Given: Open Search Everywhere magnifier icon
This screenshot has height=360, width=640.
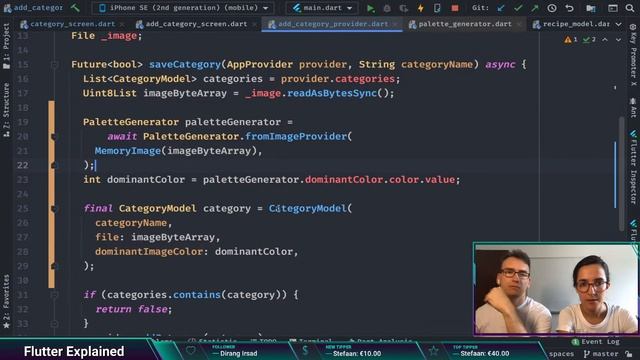Looking at the screenshot, I should click(x=630, y=8).
